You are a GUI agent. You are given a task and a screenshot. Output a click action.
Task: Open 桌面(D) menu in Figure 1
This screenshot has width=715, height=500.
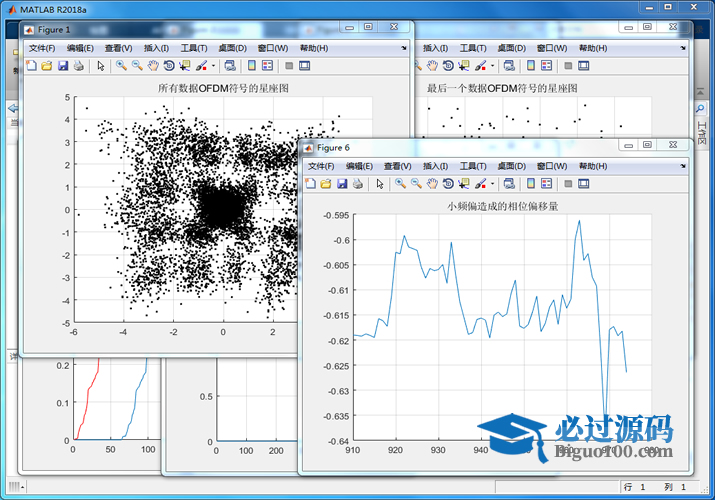point(233,48)
